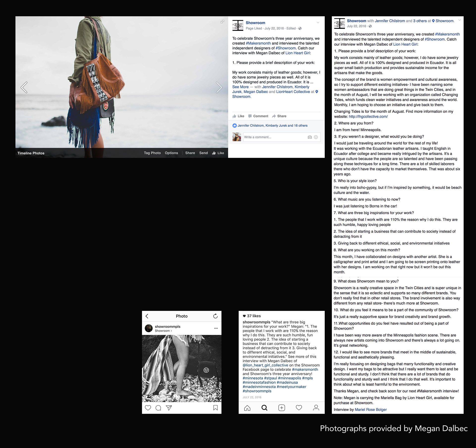The image size is (476, 448).
Task: View Jennifer Chilstrom and 16 others likes
Action: tap(272, 126)
